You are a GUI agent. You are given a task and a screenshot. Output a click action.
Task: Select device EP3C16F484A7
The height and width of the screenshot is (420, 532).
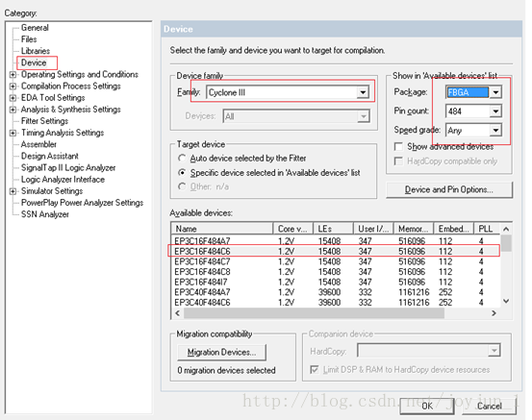(335, 241)
